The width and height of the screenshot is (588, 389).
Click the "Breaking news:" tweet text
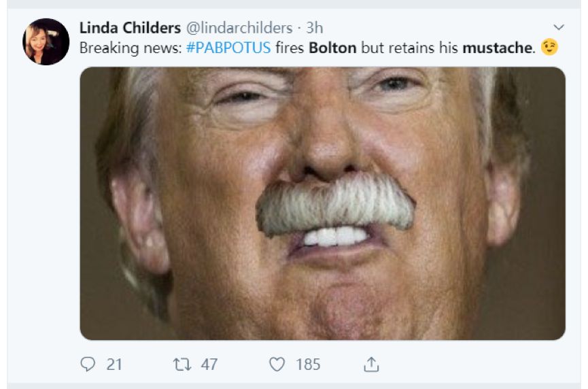[130, 48]
